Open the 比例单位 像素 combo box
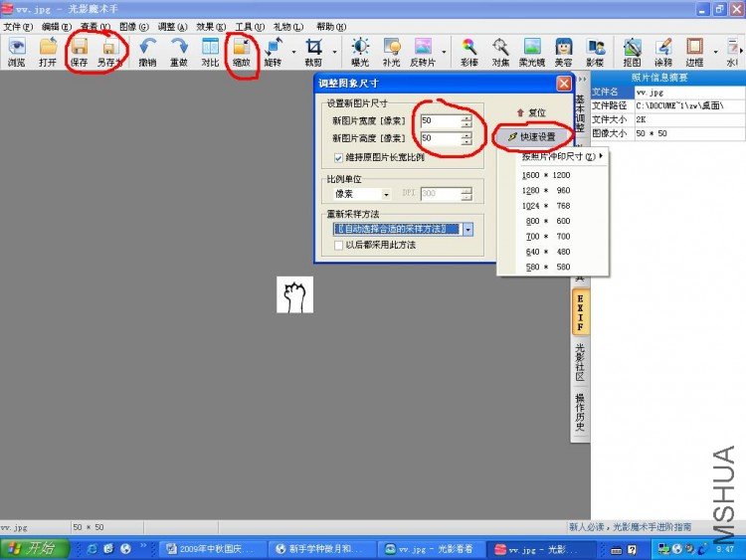This screenshot has height=560, width=746. coord(362,194)
